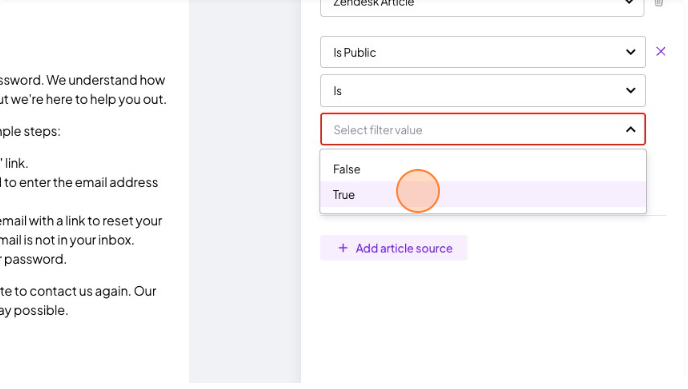Select the False filter value
This screenshot has width=688, height=389.
coord(483,169)
